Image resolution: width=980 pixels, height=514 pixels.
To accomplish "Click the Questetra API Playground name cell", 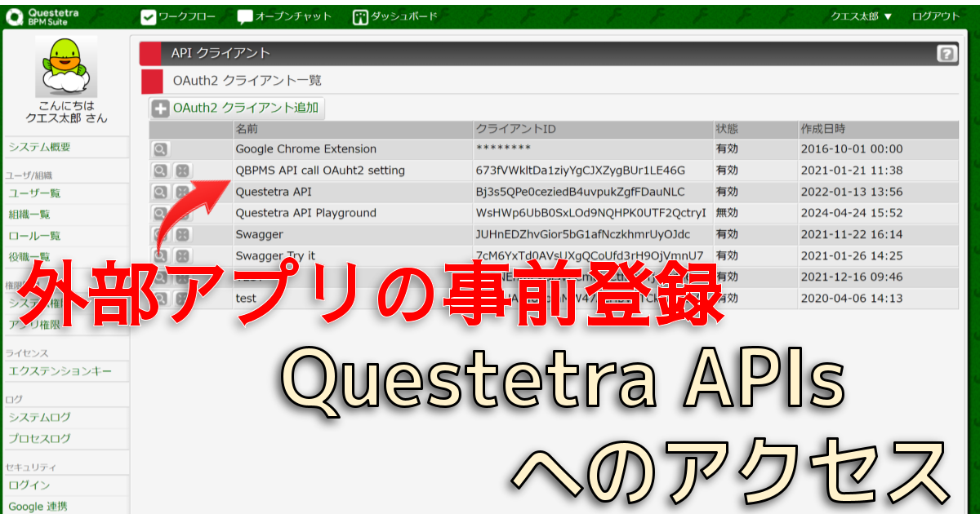I will pyautogui.click(x=306, y=213).
